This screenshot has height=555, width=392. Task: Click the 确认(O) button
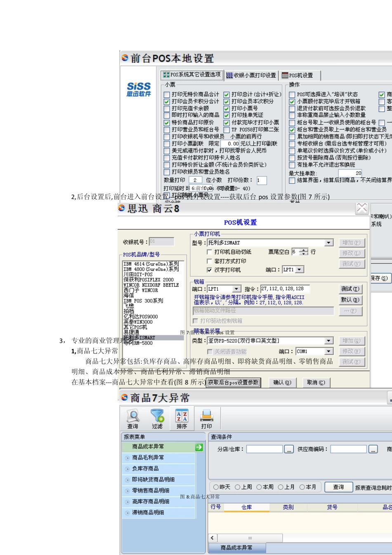[282, 382]
